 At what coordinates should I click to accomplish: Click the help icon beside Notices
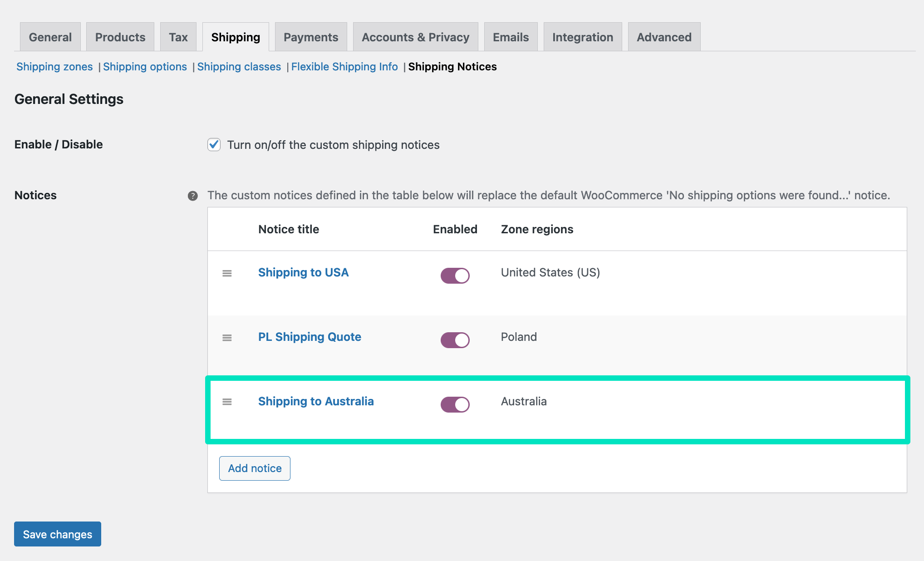click(x=193, y=196)
